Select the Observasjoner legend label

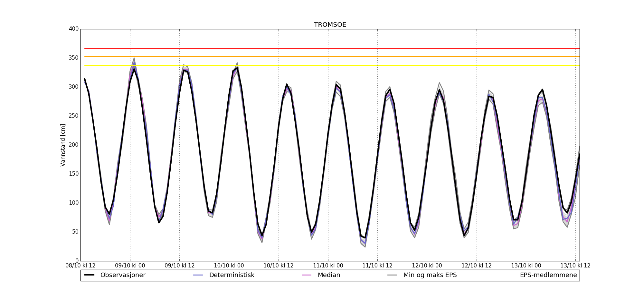click(x=123, y=275)
